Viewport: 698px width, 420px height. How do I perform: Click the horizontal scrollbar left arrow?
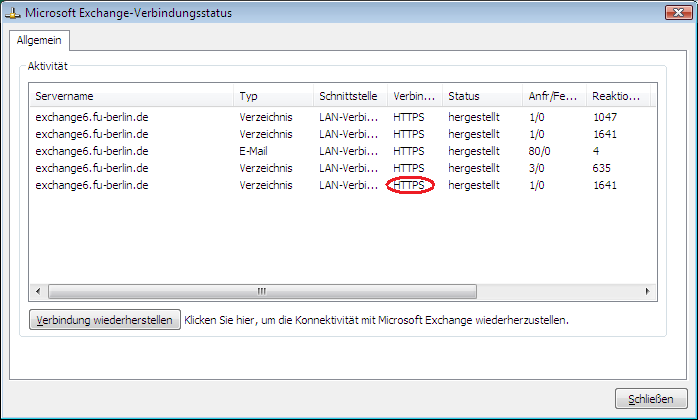point(38,291)
